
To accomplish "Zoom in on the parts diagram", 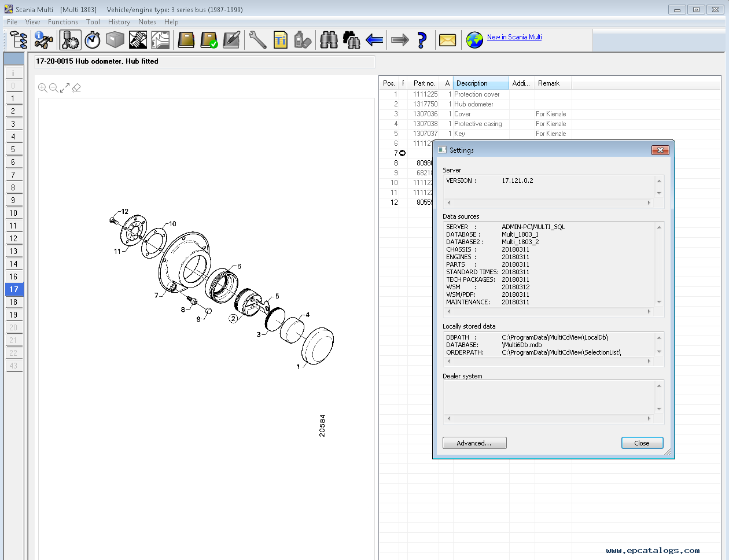I will point(42,87).
